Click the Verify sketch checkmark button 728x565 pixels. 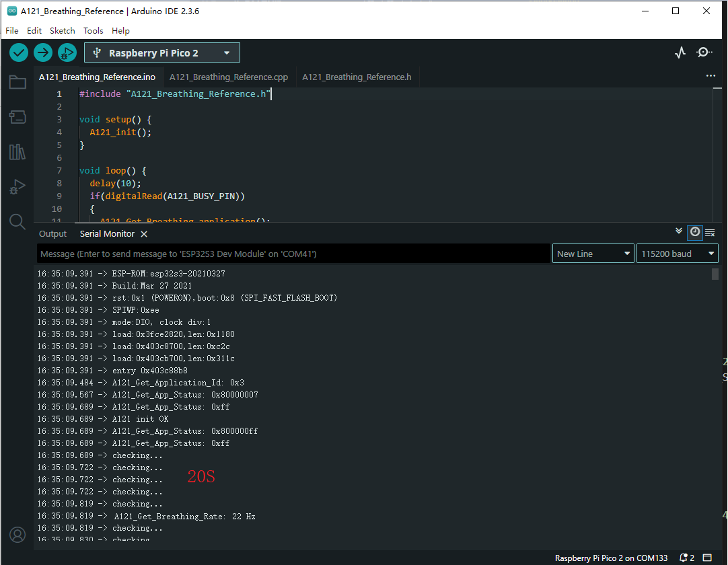pyautogui.click(x=19, y=52)
